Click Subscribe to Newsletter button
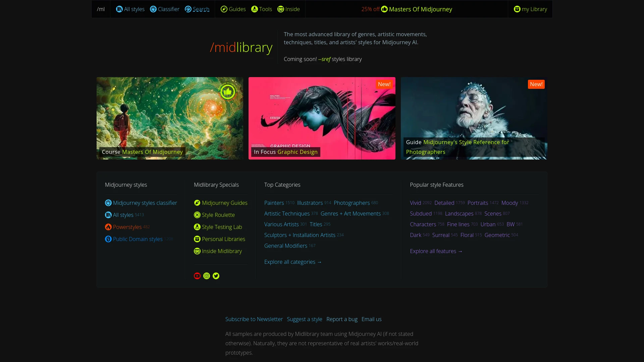644x362 pixels. coord(254,319)
